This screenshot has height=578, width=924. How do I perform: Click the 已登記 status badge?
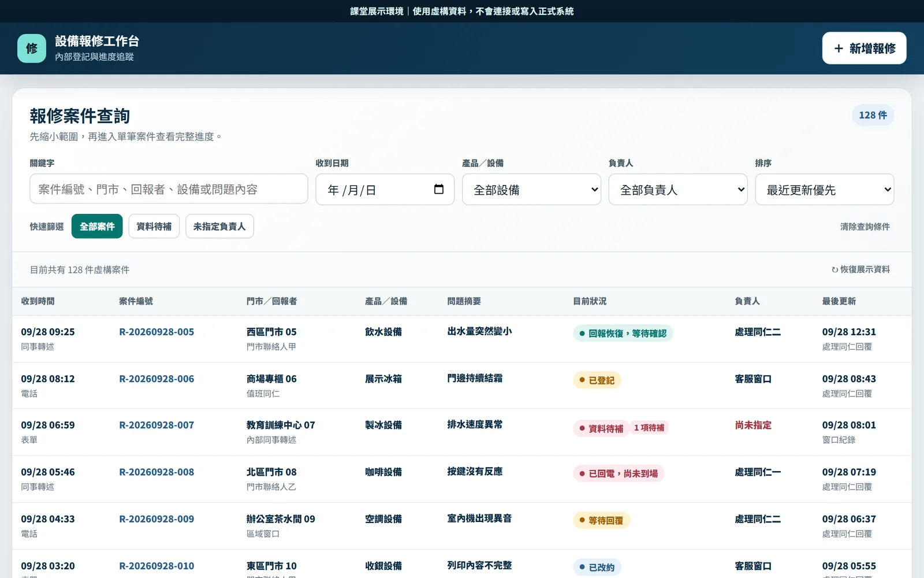click(597, 380)
